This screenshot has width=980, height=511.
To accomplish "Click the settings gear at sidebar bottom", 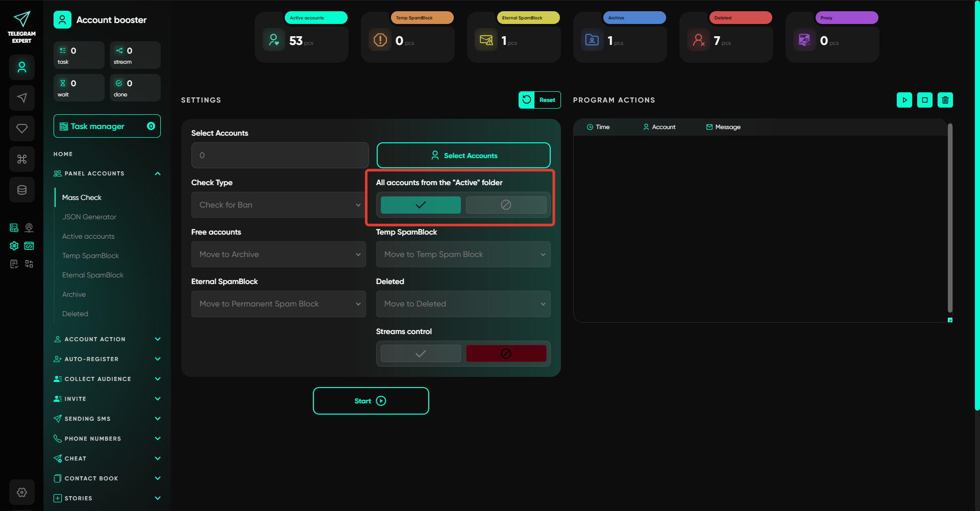I will click(x=22, y=492).
